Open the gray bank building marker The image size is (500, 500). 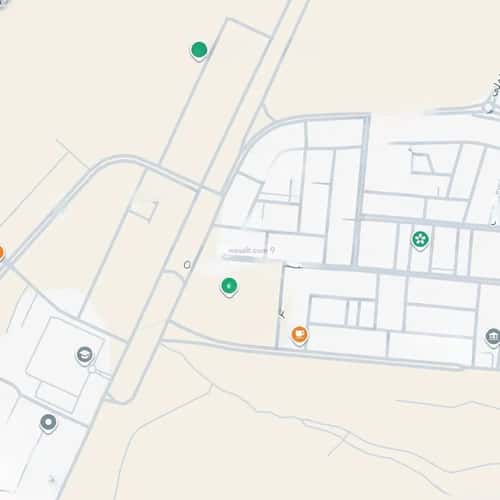[493, 337]
